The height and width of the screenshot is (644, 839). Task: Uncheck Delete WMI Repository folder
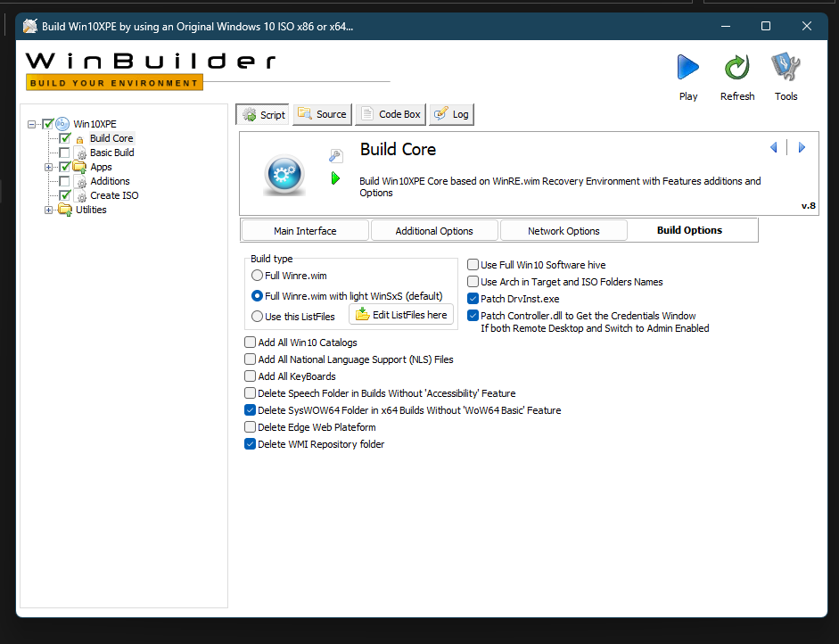click(x=250, y=444)
